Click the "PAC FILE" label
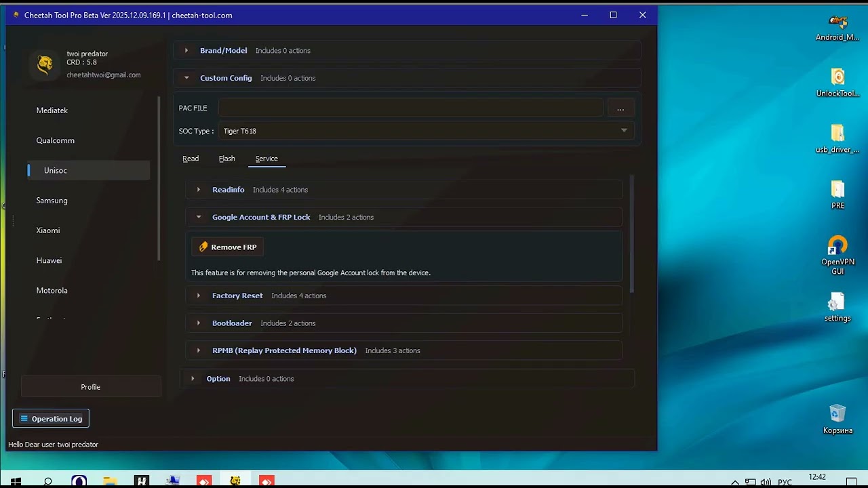 [193, 108]
